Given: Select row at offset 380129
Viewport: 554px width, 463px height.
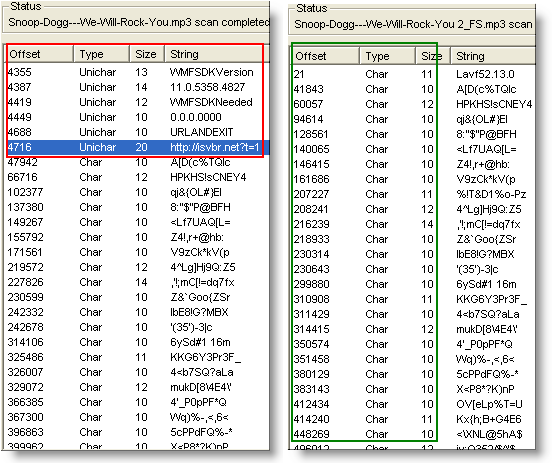Looking at the screenshot, I should point(413,374).
